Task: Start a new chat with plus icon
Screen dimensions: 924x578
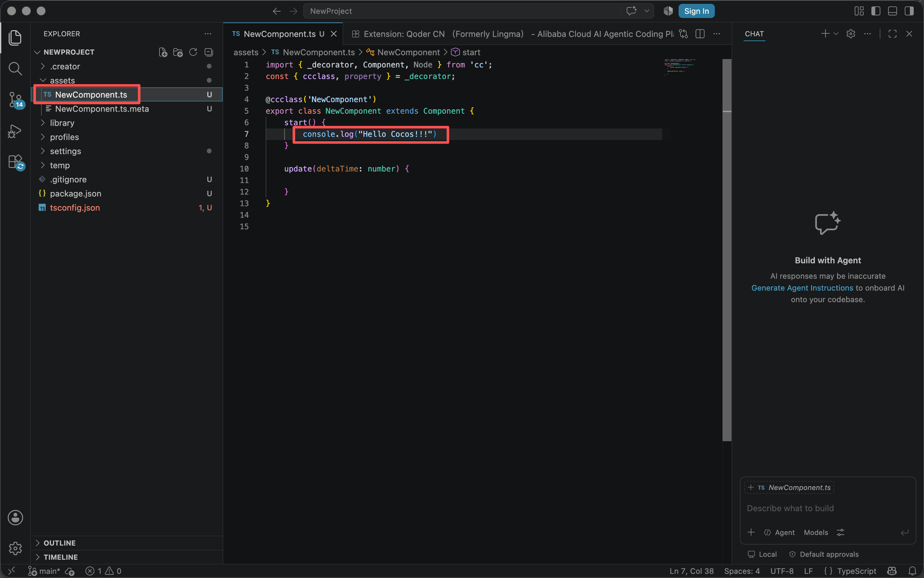Action: coord(825,34)
